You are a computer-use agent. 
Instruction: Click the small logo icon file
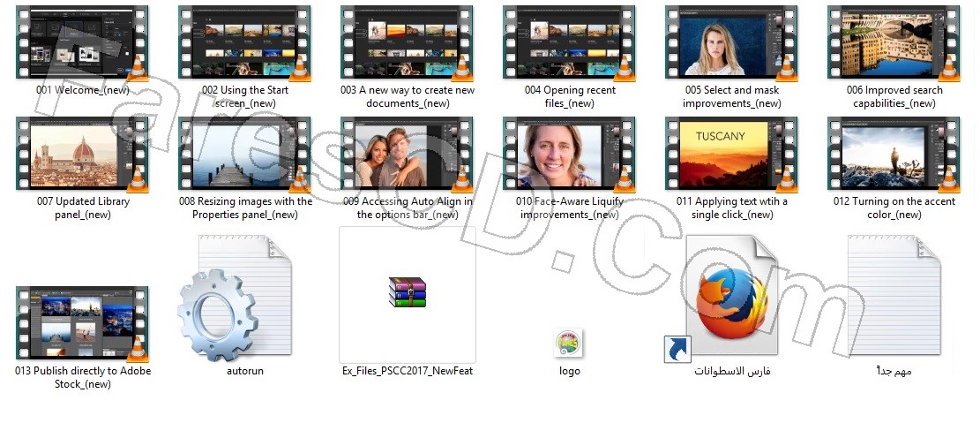coord(568,344)
